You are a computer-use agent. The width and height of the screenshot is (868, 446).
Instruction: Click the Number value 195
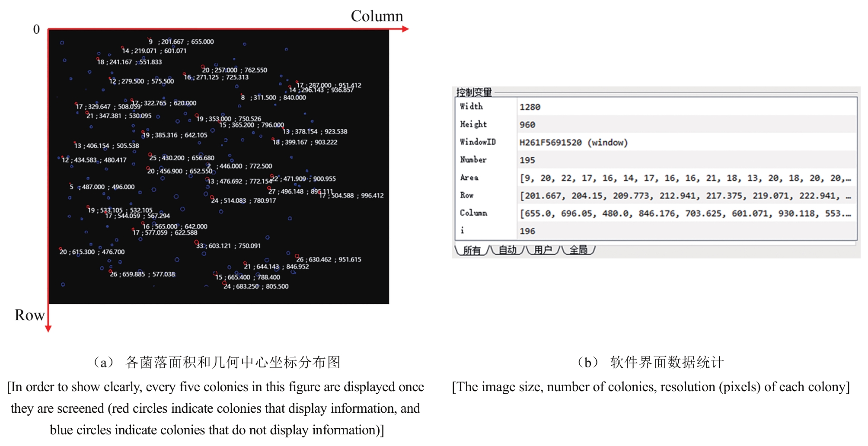527,160
